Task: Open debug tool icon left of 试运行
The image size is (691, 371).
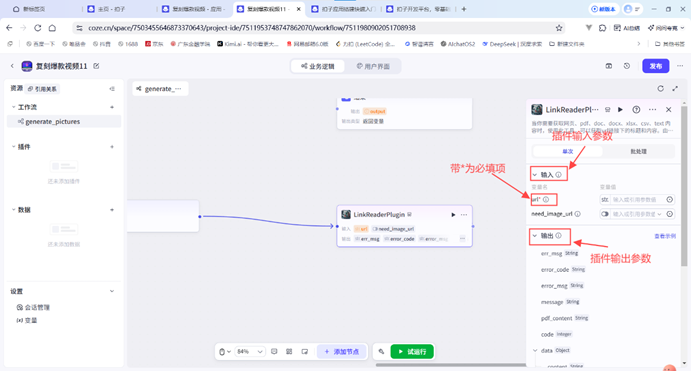Action: [x=381, y=352]
